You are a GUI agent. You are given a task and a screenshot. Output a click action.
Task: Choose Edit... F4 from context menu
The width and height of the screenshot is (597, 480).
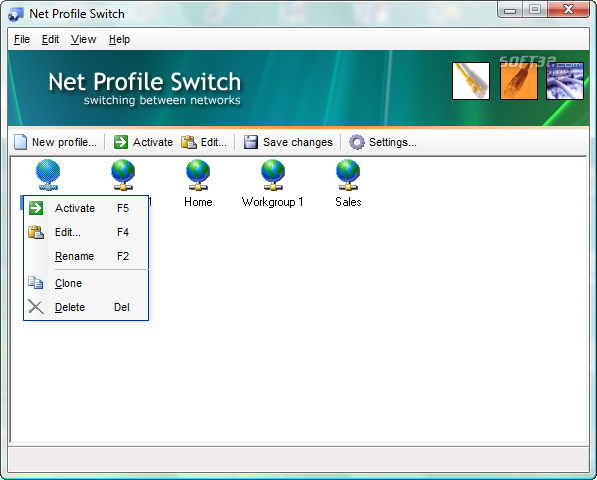click(86, 232)
